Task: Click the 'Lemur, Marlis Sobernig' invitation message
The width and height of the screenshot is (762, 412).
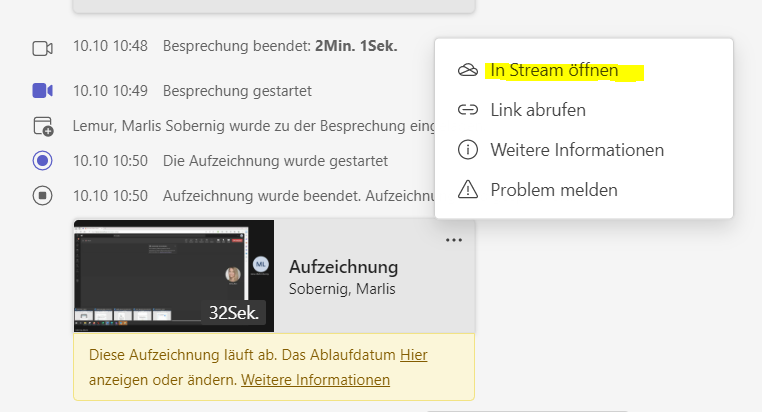Action: tap(254, 126)
